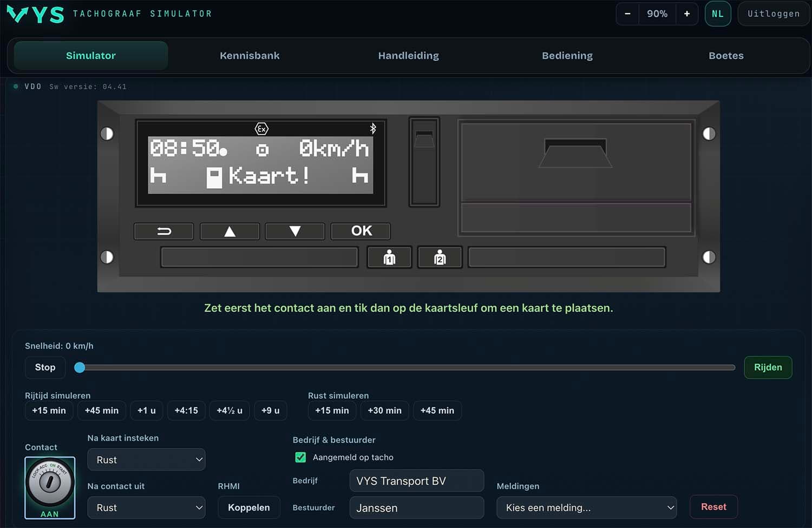
Task: Click the Reset button
Action: pyautogui.click(x=713, y=507)
